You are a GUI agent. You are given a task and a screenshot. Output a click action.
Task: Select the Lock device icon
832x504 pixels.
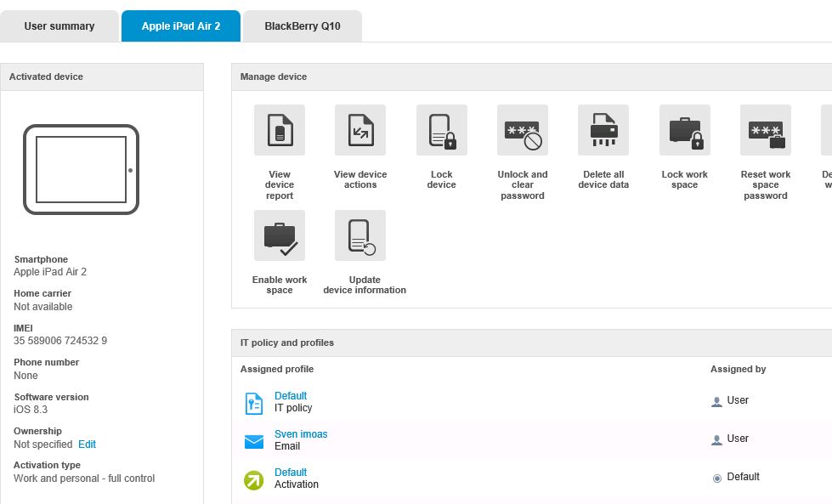tap(441, 130)
